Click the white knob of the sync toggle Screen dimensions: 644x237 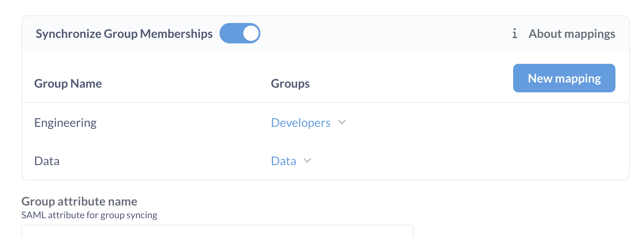[x=251, y=34]
